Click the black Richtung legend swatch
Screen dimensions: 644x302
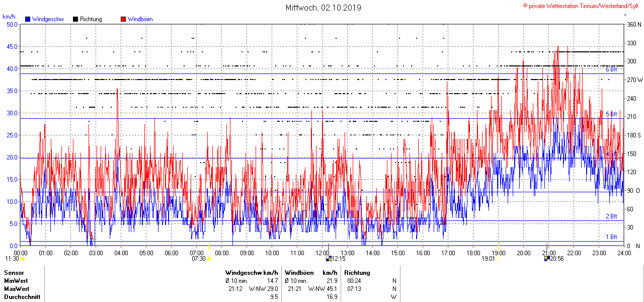tap(75, 19)
